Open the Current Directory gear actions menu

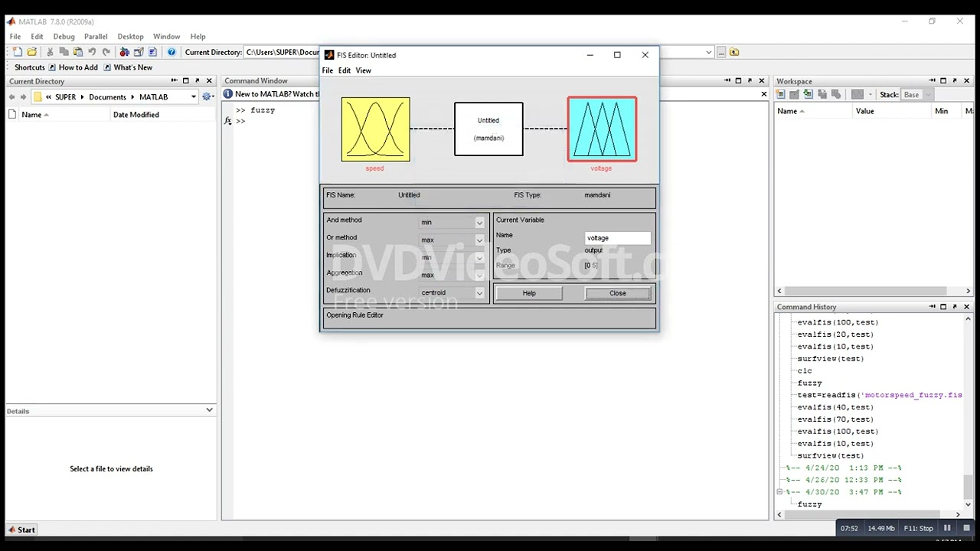[207, 97]
